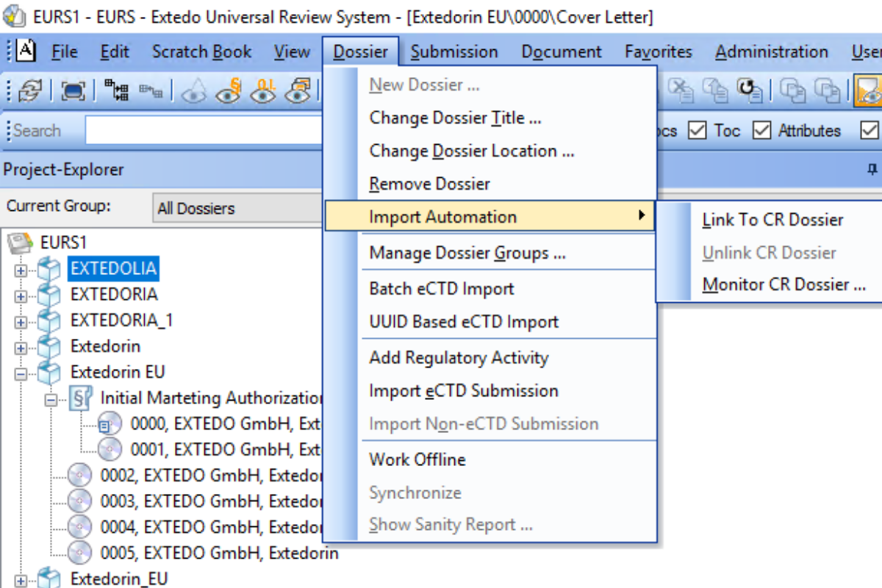The height and width of the screenshot is (588, 882).
Task: Click the full screen view toolbar icon
Action: tap(73, 90)
